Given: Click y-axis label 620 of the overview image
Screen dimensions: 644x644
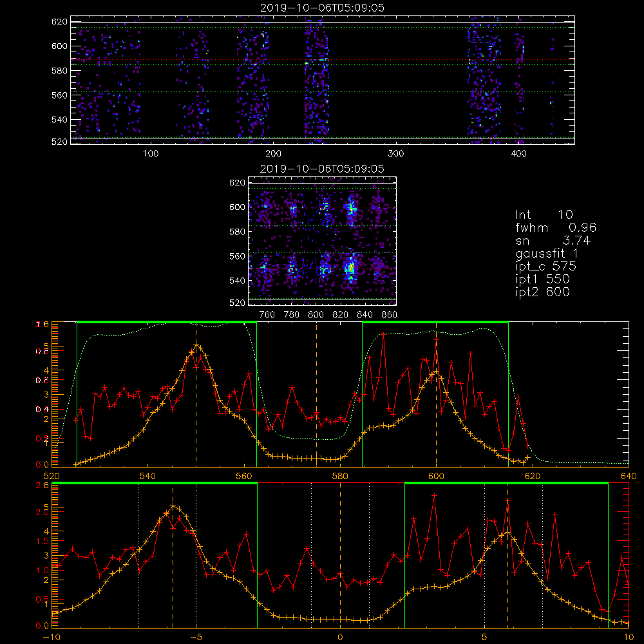Looking at the screenshot, I should (59, 22).
